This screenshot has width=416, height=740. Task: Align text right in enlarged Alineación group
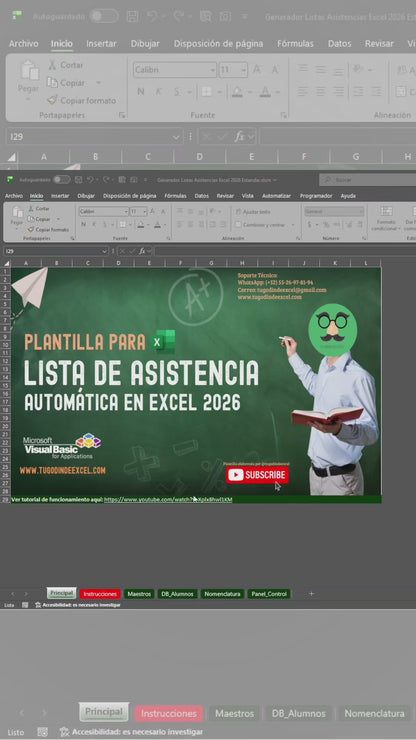point(339,92)
